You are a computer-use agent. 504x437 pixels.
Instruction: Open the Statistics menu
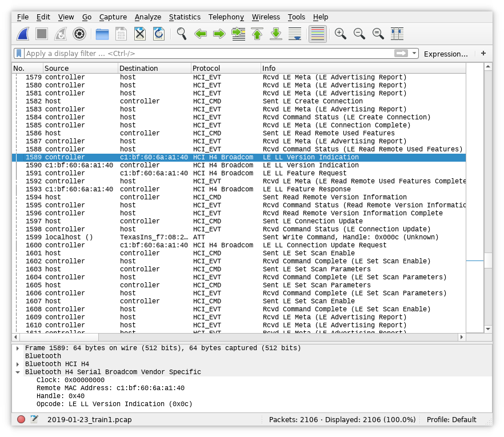pyautogui.click(x=185, y=17)
